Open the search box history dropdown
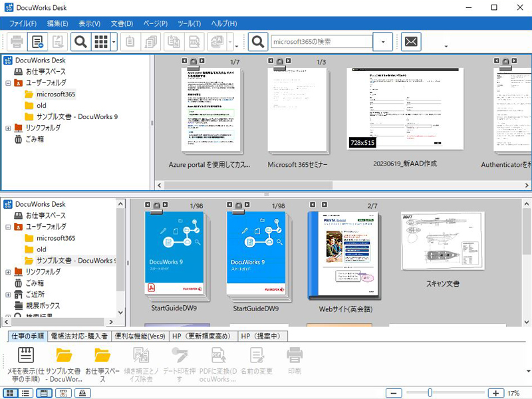Screen dimensions: 532x399 tap(383, 42)
